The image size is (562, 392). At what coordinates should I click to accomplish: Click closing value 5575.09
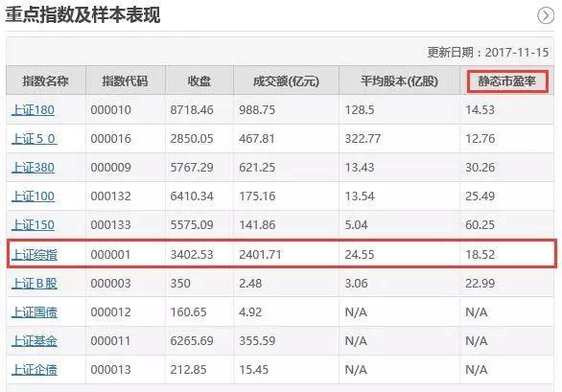coord(192,224)
